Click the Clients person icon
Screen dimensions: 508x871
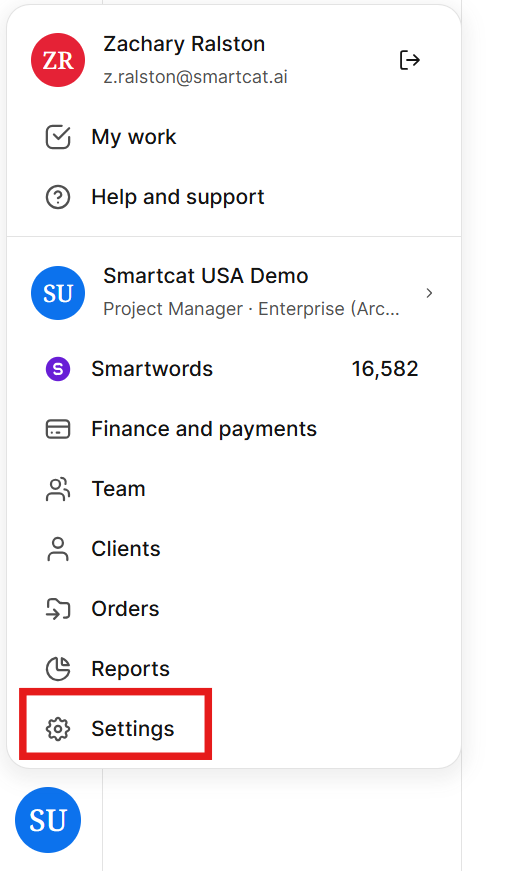coord(58,549)
